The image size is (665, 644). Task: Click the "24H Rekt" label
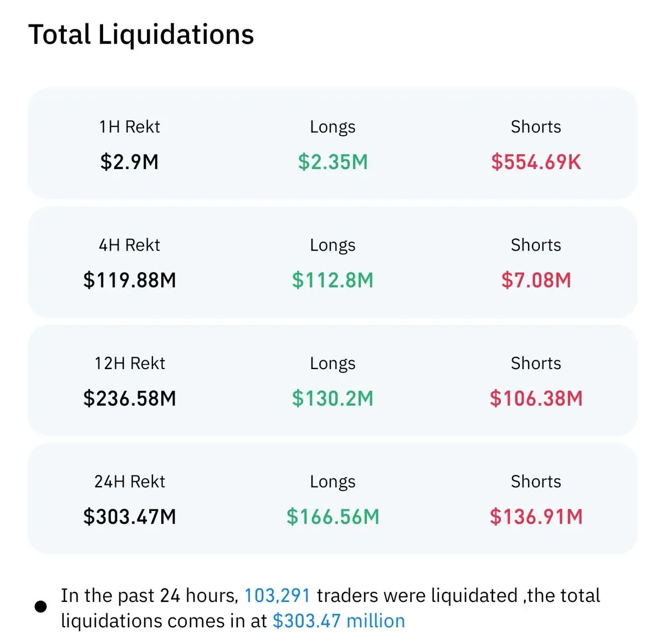point(130,482)
